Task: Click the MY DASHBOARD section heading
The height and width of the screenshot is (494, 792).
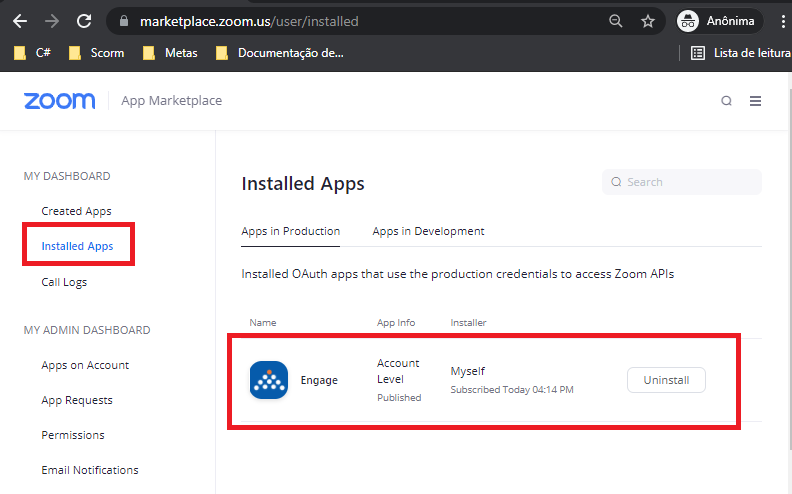Action: coord(67,176)
